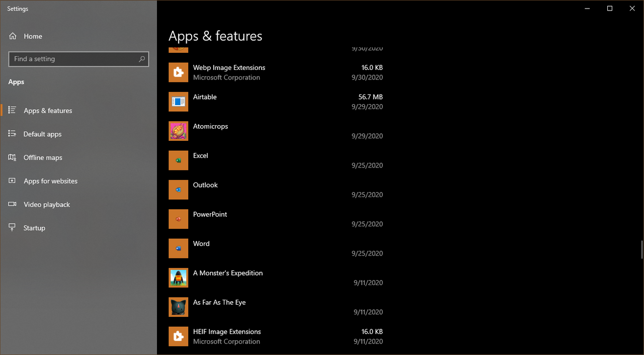Select A Monster's Expedition entry name
The height and width of the screenshot is (355, 644).
228,273
